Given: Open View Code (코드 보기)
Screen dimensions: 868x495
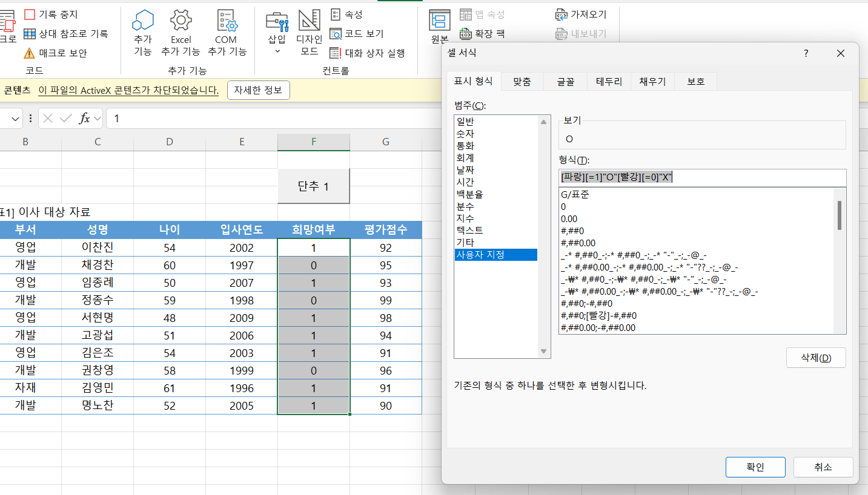Looking at the screenshot, I should [336, 34].
